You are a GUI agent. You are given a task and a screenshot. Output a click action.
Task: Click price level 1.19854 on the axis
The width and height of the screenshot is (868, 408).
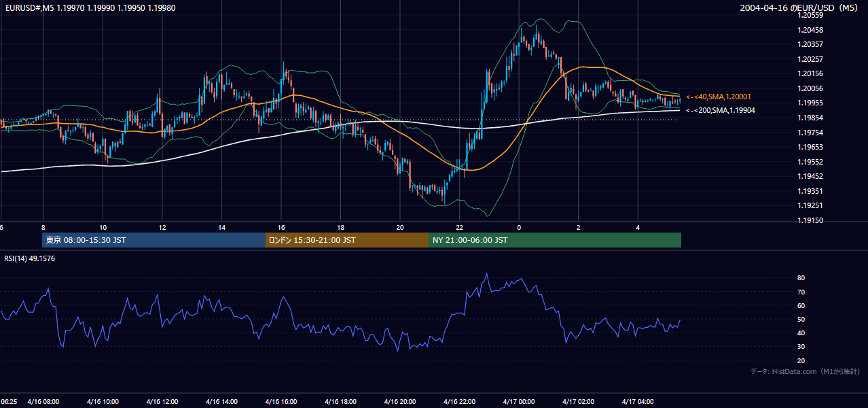(x=809, y=118)
